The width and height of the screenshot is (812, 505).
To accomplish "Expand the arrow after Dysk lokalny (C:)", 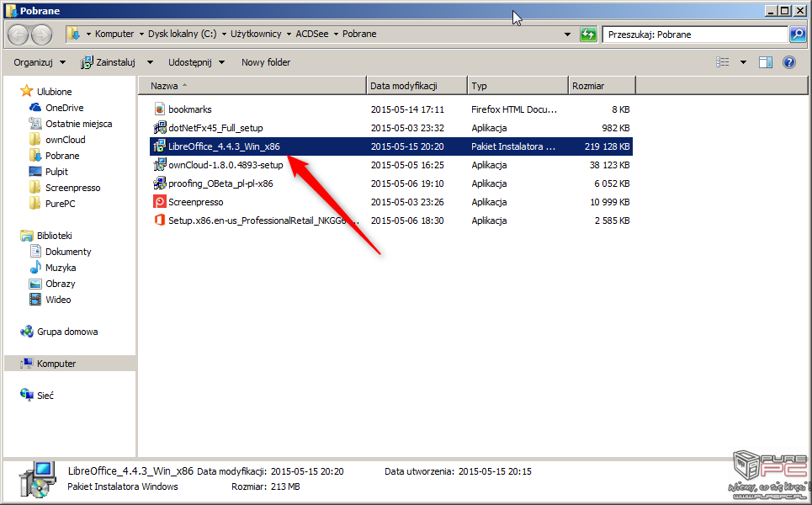I will [224, 35].
